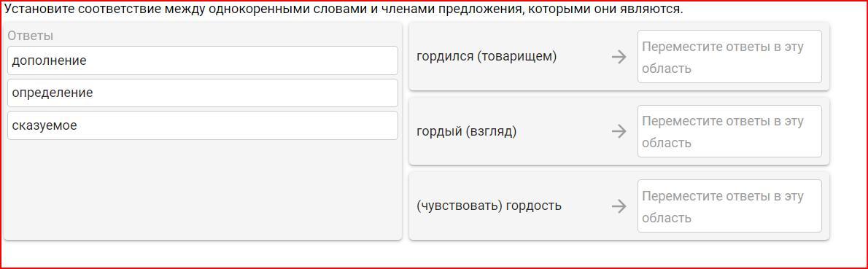Click the word являются ending the instruction

650,9
